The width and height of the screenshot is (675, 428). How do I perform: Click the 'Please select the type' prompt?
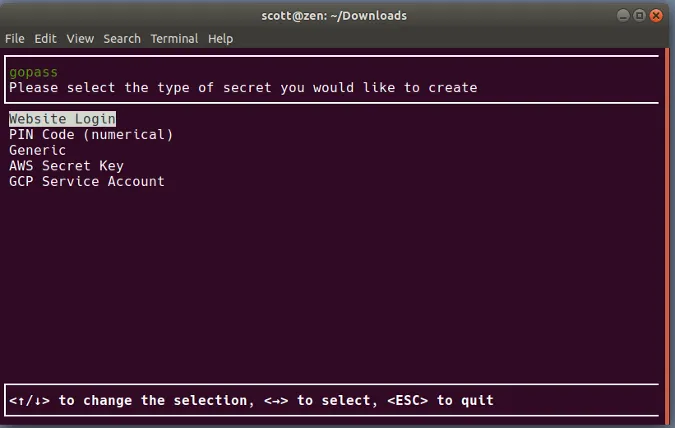pyautogui.click(x=243, y=88)
